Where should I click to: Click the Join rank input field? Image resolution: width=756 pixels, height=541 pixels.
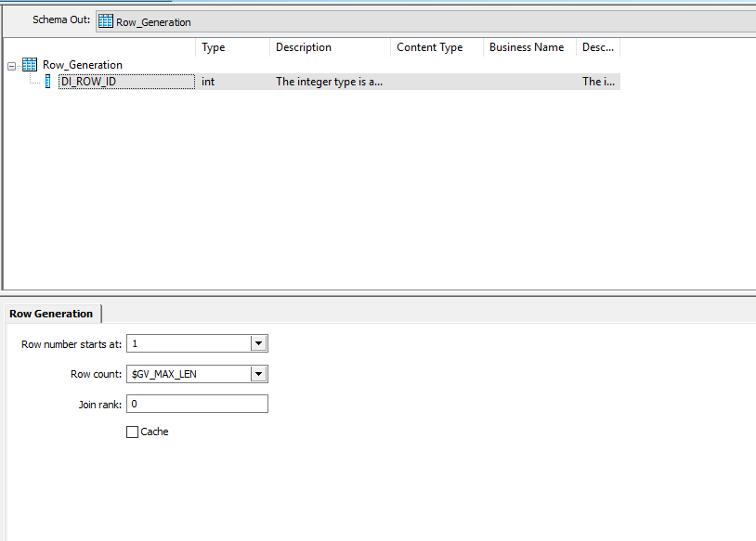tap(197, 404)
